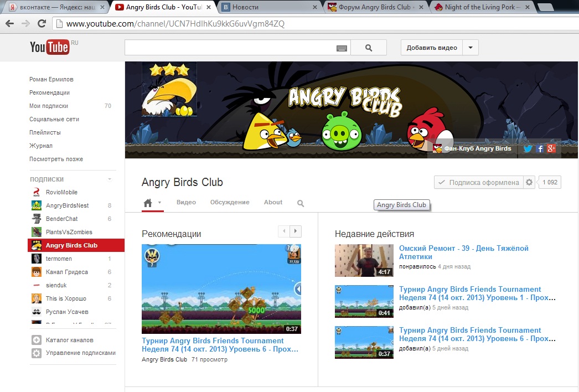Click the magnifier search button

tap(369, 48)
